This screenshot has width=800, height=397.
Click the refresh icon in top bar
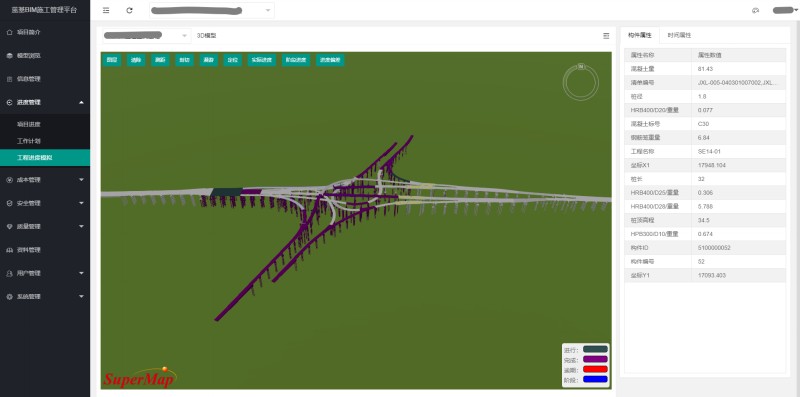130,10
